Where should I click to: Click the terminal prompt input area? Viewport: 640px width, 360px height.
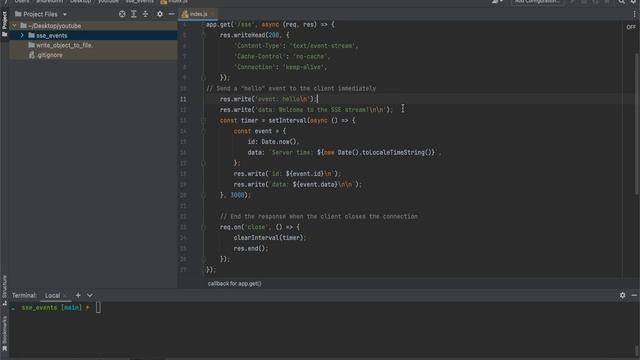pos(98,308)
